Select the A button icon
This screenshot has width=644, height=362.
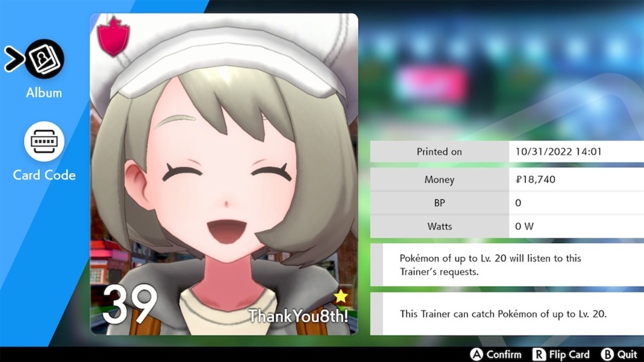(x=477, y=355)
